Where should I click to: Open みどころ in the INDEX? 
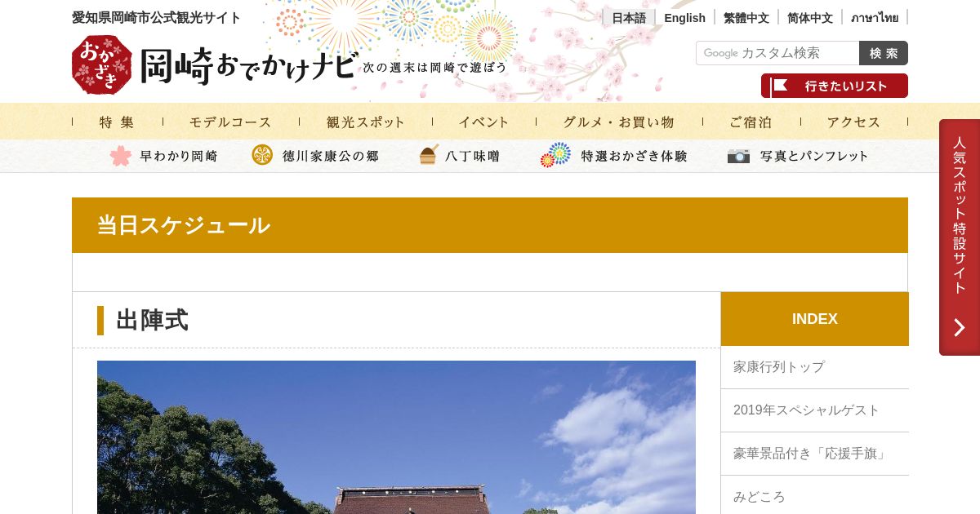pos(815,495)
